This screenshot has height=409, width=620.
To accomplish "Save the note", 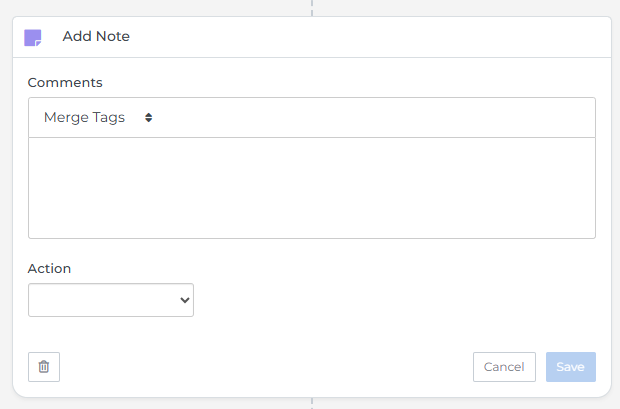I will [x=571, y=367].
